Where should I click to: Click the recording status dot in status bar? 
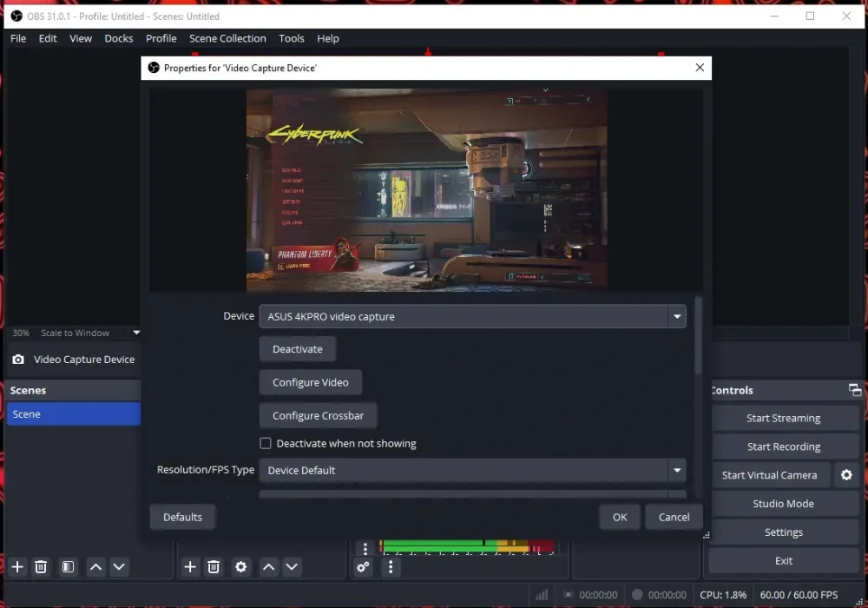pos(637,594)
